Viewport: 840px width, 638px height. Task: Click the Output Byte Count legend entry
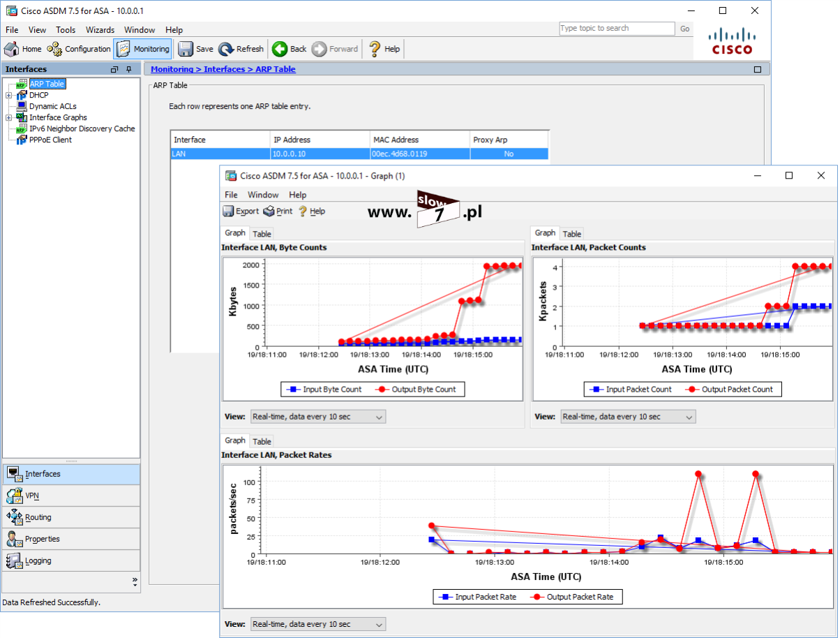point(417,390)
